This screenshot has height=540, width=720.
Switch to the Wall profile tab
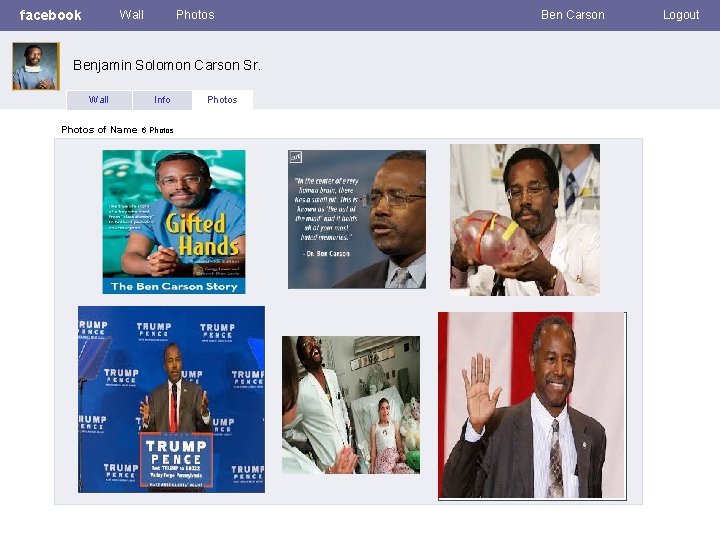pyautogui.click(x=99, y=100)
